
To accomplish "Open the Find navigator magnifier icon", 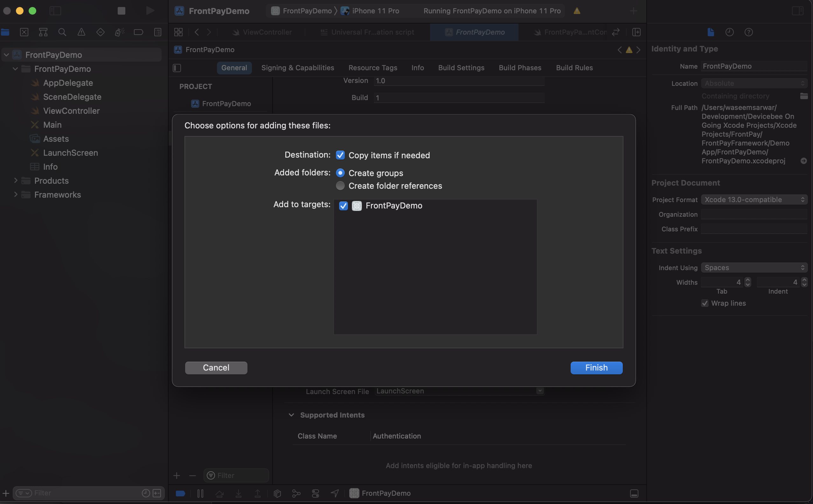I will point(62,32).
